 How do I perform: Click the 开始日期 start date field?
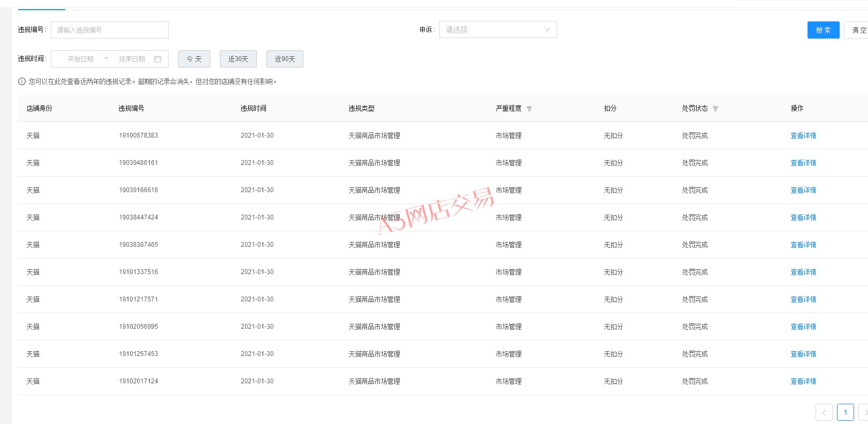tap(81, 59)
